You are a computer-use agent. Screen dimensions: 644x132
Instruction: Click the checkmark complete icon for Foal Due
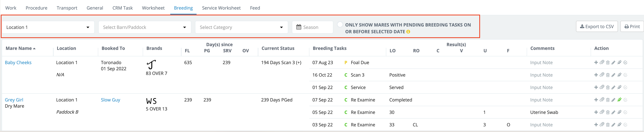(625, 62)
